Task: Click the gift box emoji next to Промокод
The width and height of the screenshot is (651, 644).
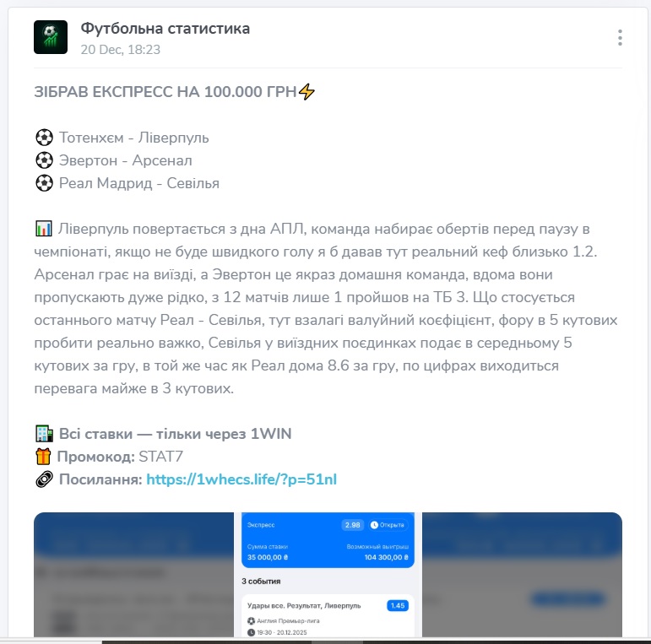Action: pyautogui.click(x=43, y=457)
